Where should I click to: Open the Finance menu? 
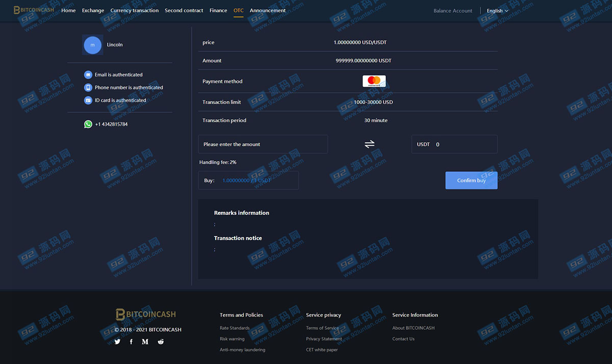pyautogui.click(x=218, y=10)
